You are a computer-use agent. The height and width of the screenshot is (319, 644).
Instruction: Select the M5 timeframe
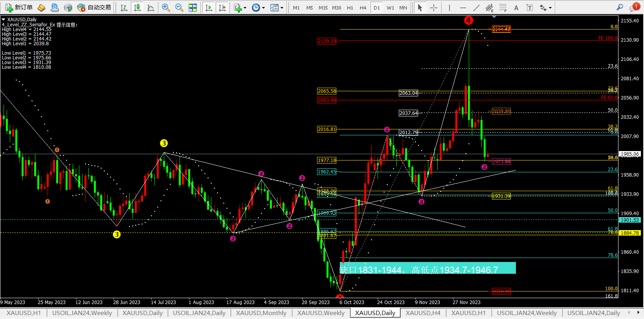310,8
